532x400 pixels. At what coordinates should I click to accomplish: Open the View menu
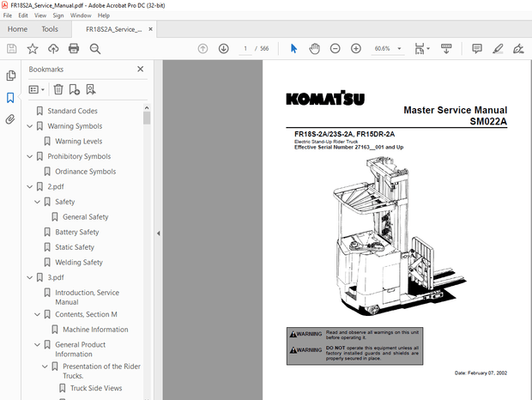(x=40, y=15)
